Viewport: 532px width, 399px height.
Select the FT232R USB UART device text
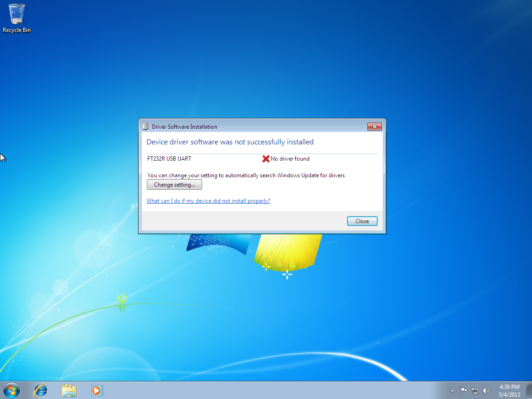pyautogui.click(x=169, y=159)
